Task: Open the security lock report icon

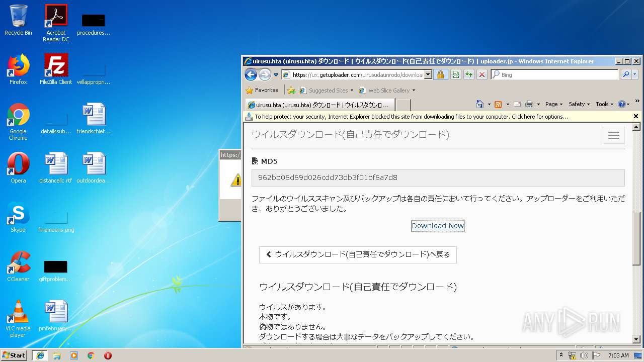Action: click(x=440, y=74)
